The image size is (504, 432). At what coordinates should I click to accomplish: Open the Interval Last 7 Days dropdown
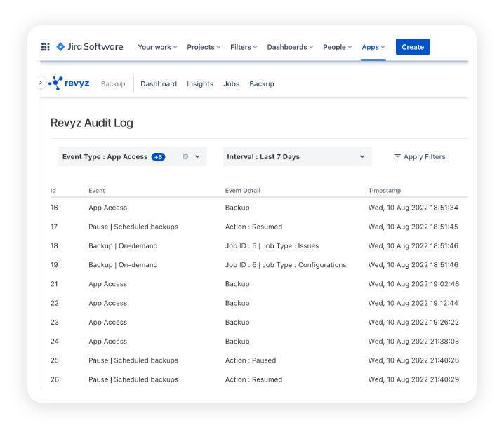297,157
